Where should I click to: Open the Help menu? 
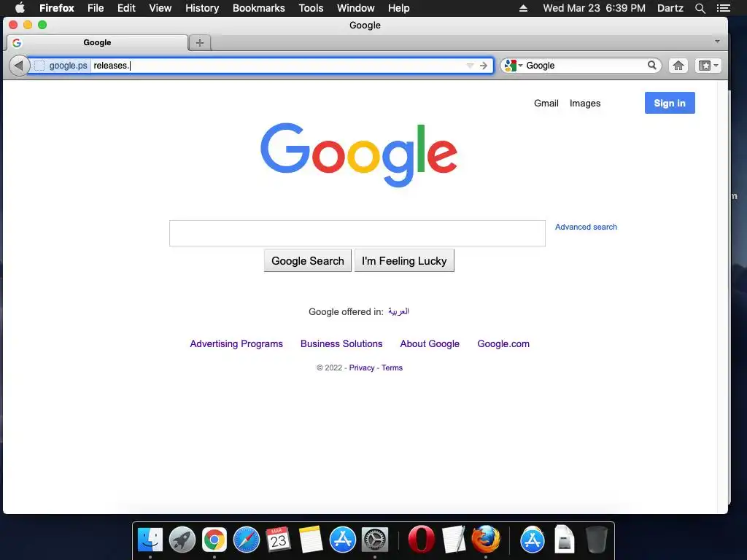(x=399, y=8)
